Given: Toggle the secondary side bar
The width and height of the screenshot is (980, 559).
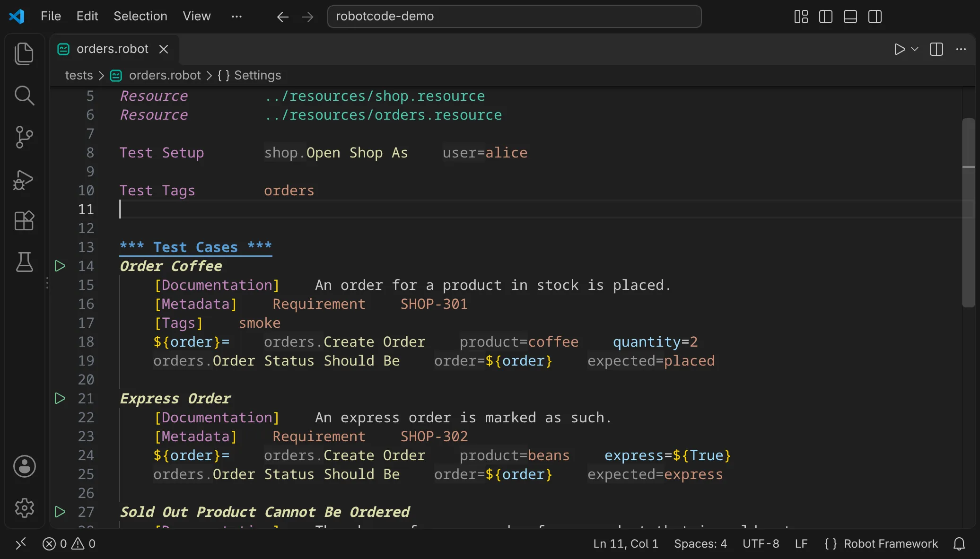Looking at the screenshot, I should point(875,17).
